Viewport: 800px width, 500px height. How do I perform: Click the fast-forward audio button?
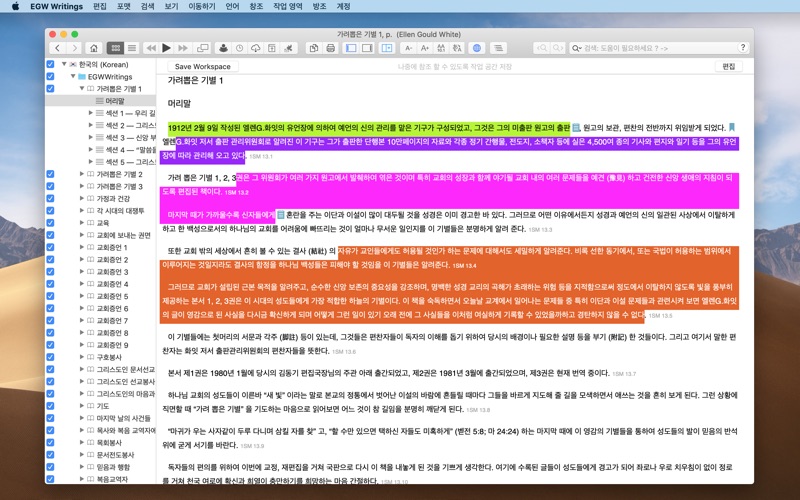[183, 48]
